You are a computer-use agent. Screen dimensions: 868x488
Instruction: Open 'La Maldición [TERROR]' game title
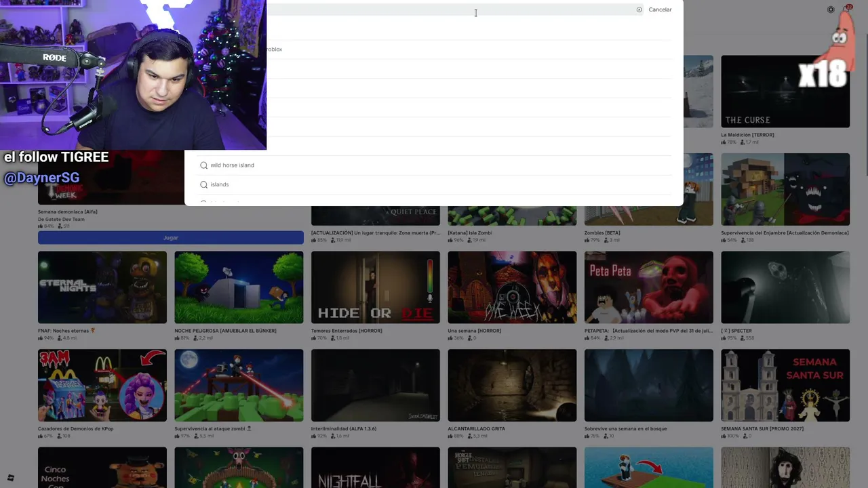(747, 135)
